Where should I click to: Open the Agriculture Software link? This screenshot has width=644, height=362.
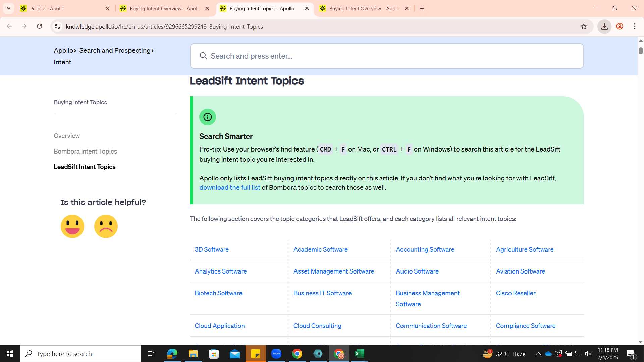click(x=525, y=249)
